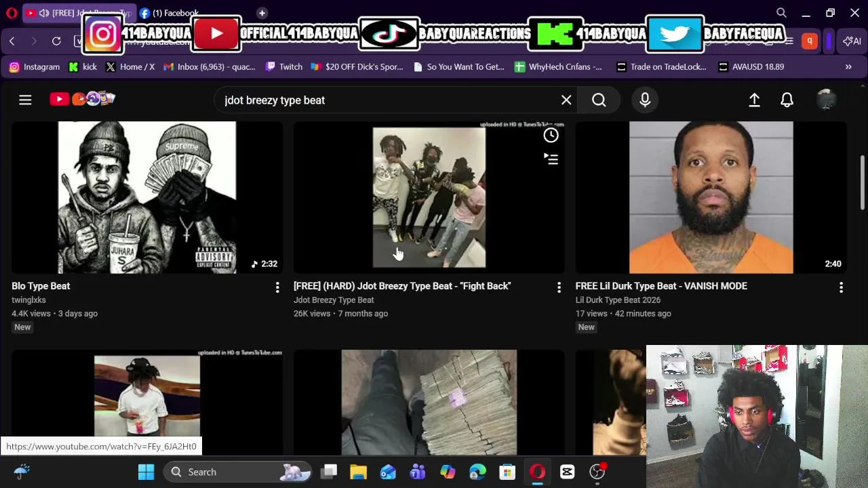Screen dimensions: 868x488
Task: Launch Copilot from the taskbar
Action: 448,472
